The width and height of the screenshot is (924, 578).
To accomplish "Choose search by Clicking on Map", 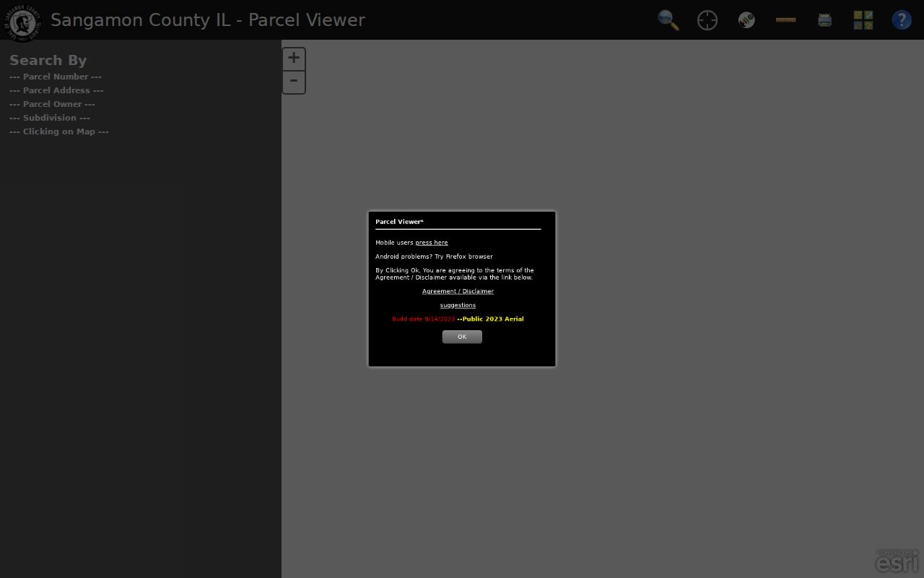I will pyautogui.click(x=59, y=131).
